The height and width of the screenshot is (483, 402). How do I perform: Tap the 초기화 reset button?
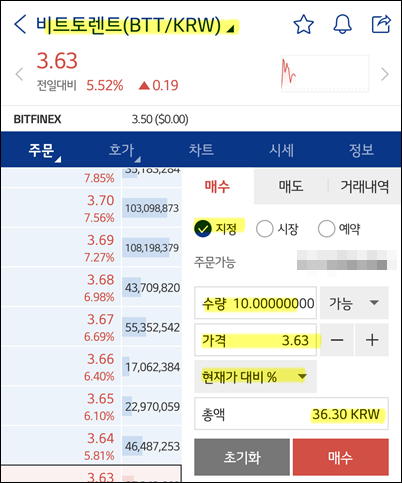click(x=242, y=457)
